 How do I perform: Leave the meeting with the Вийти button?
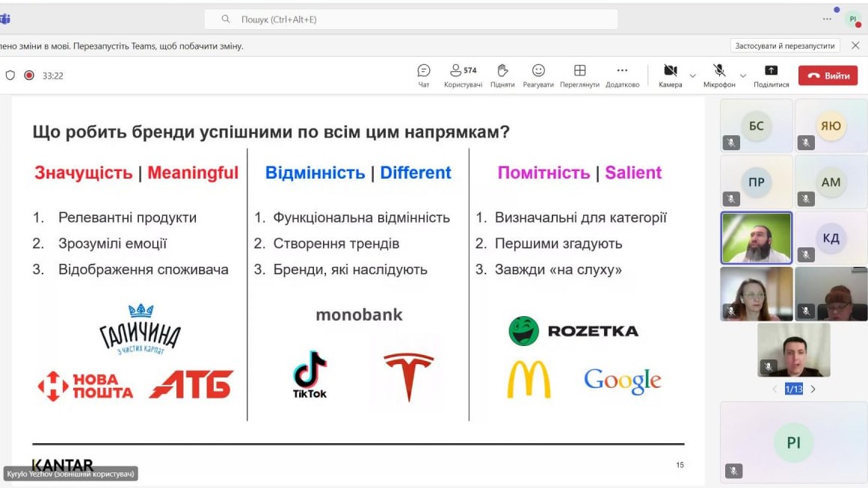click(828, 75)
